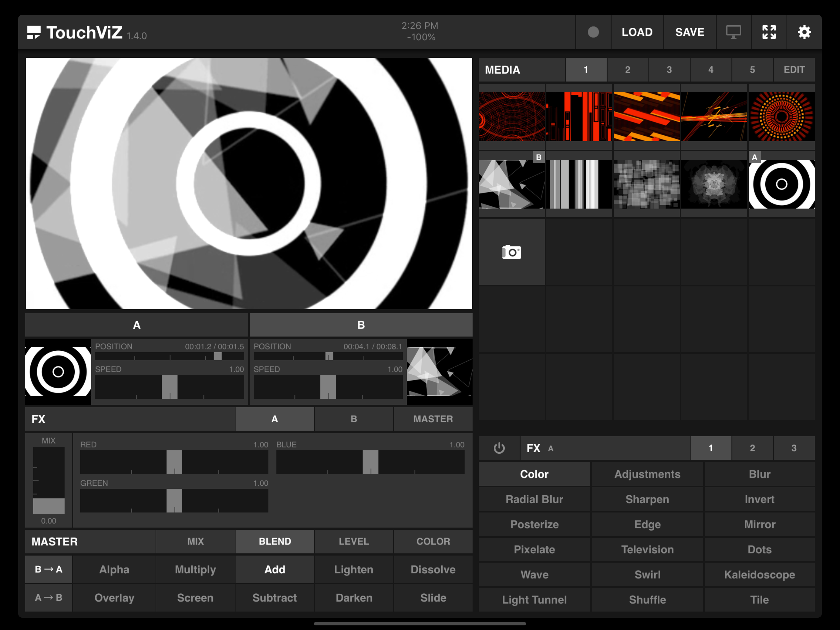
Task: Select the A→B blend direction
Action: click(x=49, y=597)
